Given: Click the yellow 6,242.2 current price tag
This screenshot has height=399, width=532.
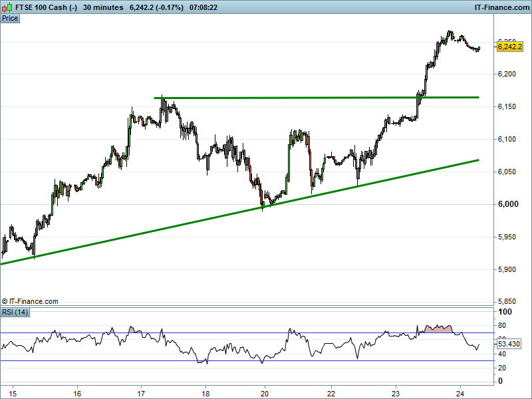Looking at the screenshot, I should (509, 46).
